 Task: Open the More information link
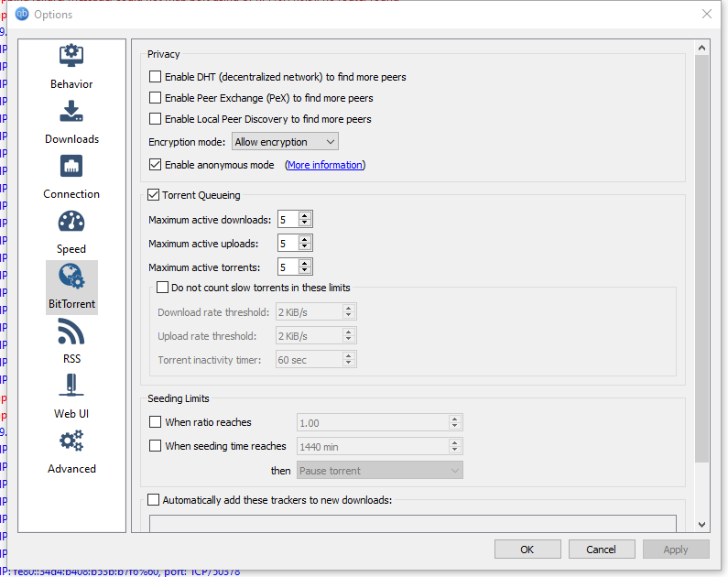(x=325, y=165)
